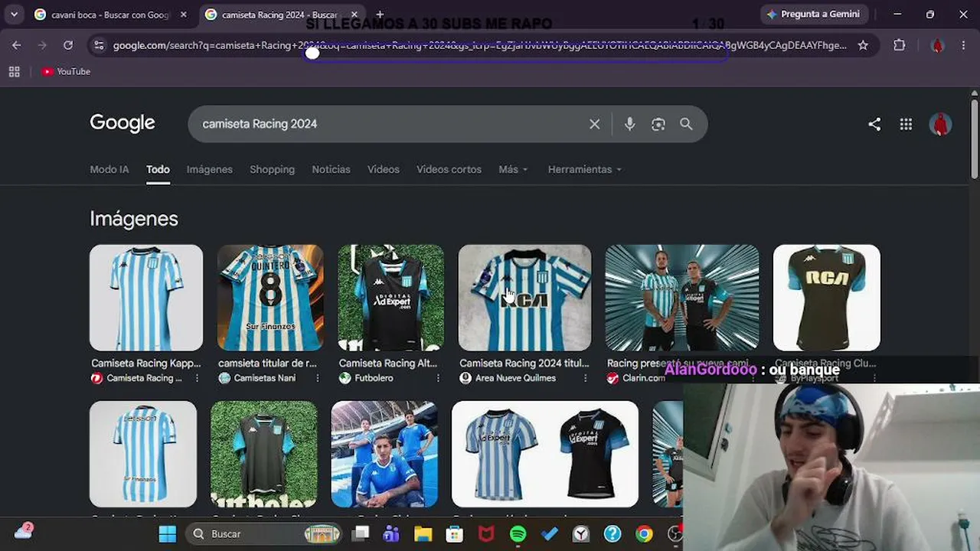Close the 'cavani boca' tab
980x551 pixels.
pos(184,15)
